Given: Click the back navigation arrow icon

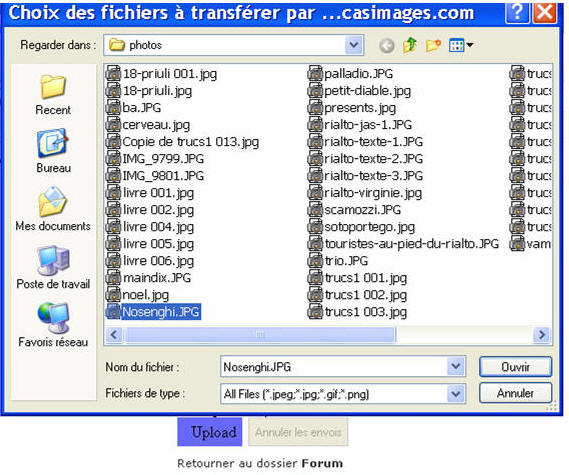Looking at the screenshot, I should [x=387, y=46].
